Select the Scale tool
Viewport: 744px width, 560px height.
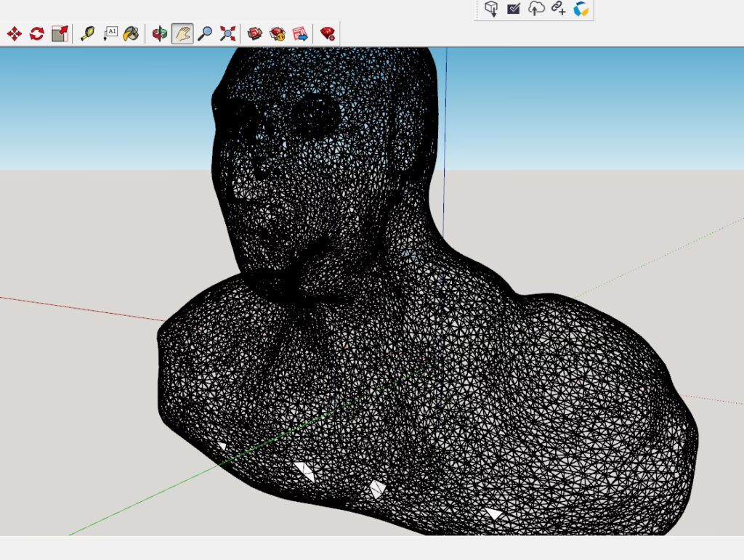60,33
